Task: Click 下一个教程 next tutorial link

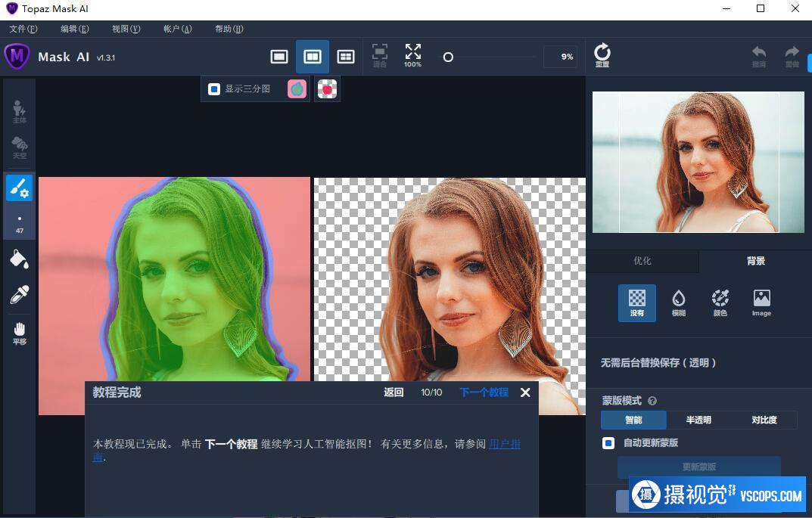Action: (x=484, y=392)
